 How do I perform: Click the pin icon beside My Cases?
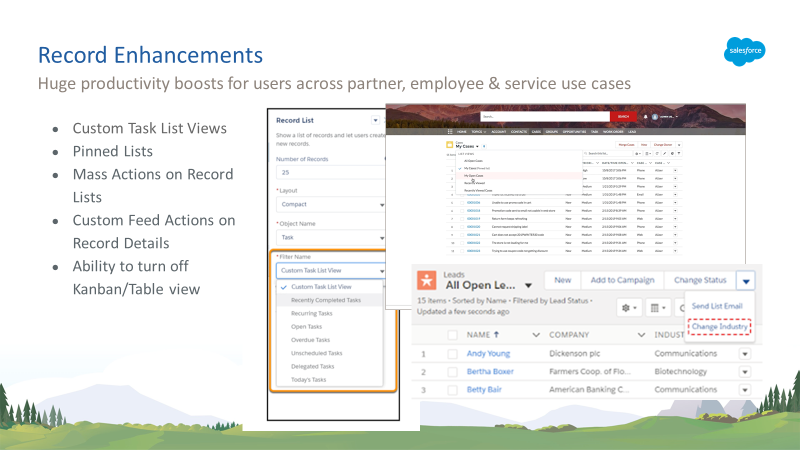(484, 146)
